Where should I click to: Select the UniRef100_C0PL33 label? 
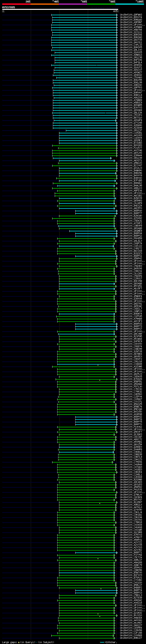point(131,45)
